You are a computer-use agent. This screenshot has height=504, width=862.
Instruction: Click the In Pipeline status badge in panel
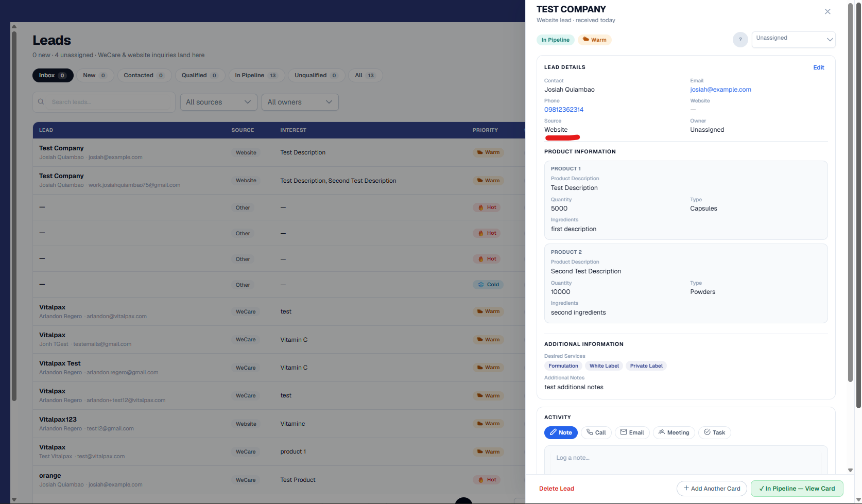pyautogui.click(x=555, y=40)
